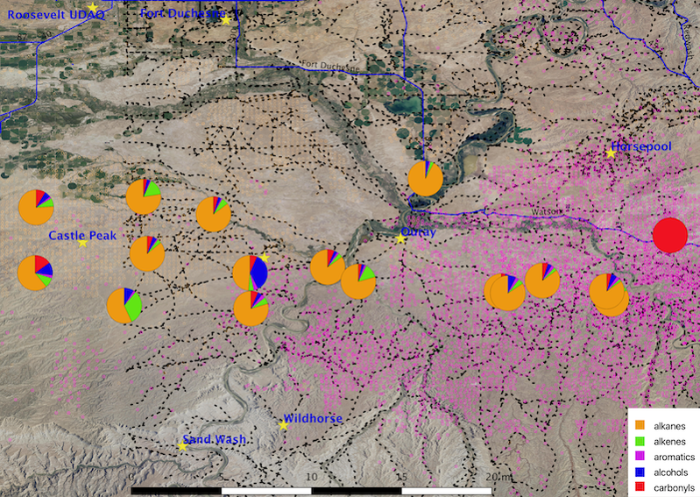
Task: Click the pie chart with large blue slice
Action: [250, 273]
